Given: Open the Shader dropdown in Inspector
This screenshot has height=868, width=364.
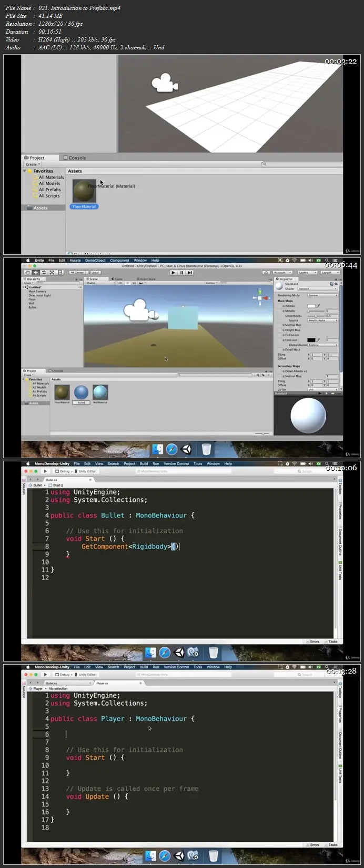Looking at the screenshot, I should pos(317,289).
